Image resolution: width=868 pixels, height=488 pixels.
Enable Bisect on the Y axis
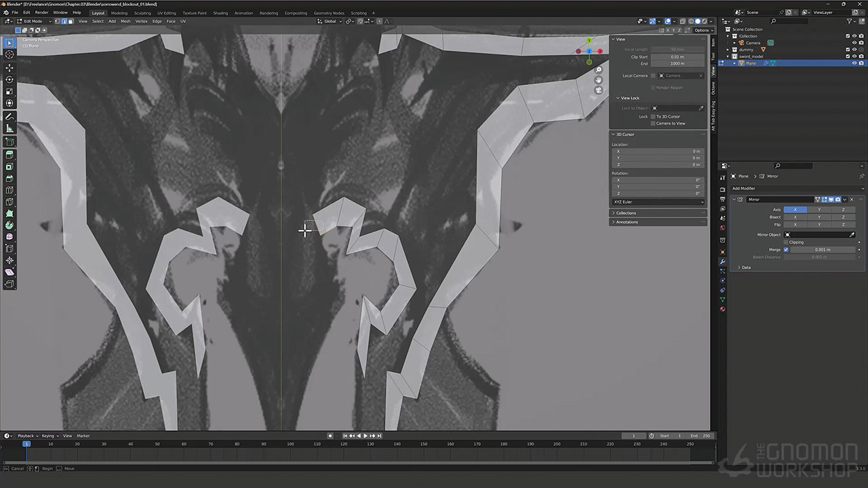(x=819, y=217)
